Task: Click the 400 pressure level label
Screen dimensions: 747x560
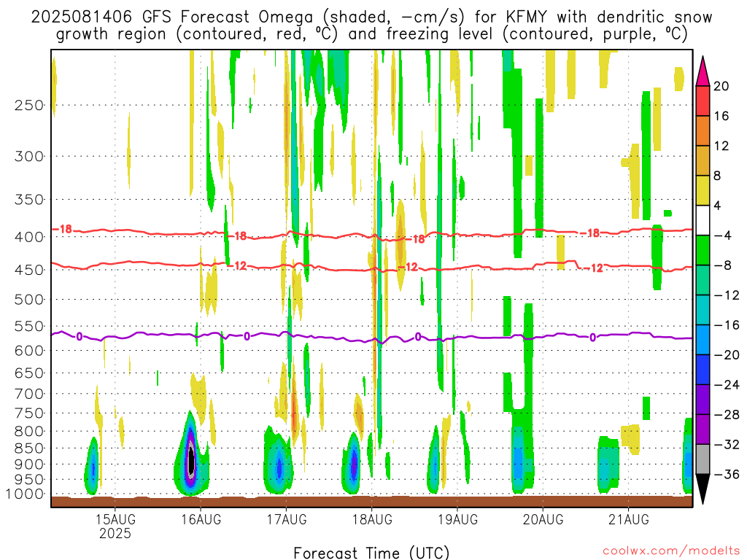Action: tap(29, 237)
